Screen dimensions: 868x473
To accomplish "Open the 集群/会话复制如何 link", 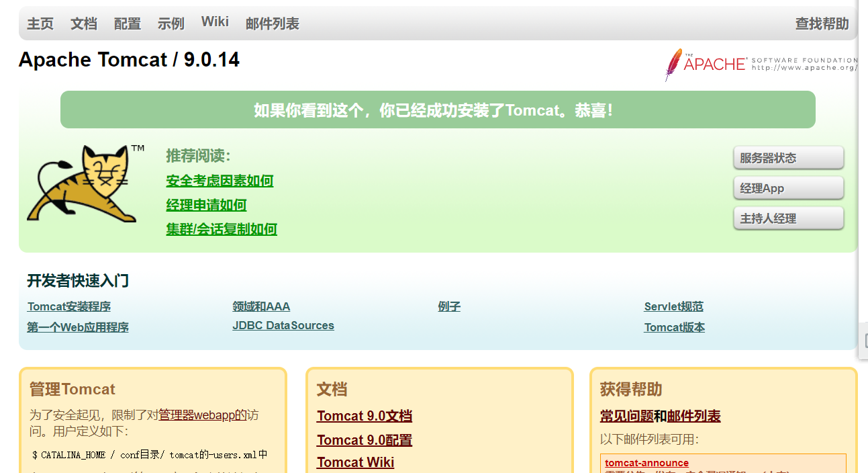I will [x=222, y=229].
